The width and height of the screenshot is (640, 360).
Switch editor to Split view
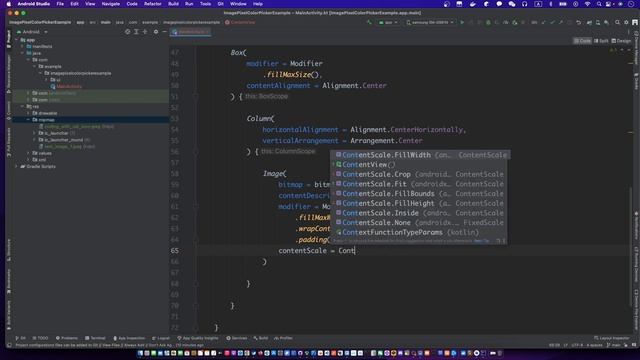click(x=601, y=41)
